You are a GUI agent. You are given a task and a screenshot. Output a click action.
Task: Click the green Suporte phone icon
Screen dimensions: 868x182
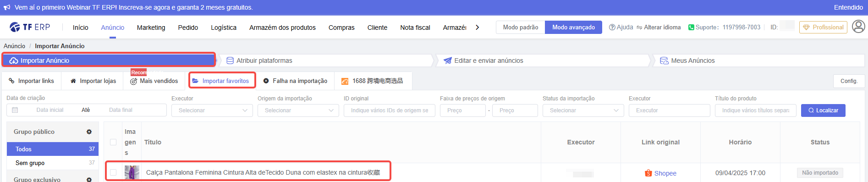[x=691, y=27]
